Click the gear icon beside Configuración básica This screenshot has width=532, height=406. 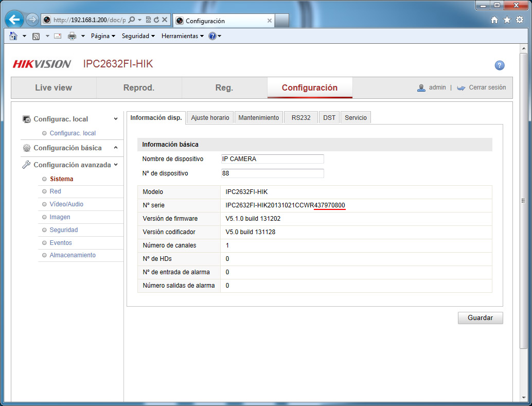click(26, 148)
